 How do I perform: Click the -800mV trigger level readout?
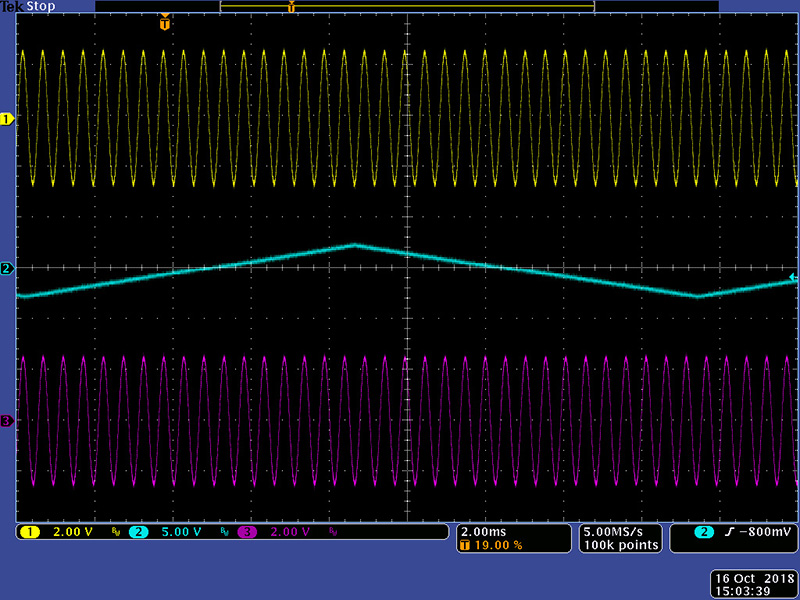pos(754,532)
